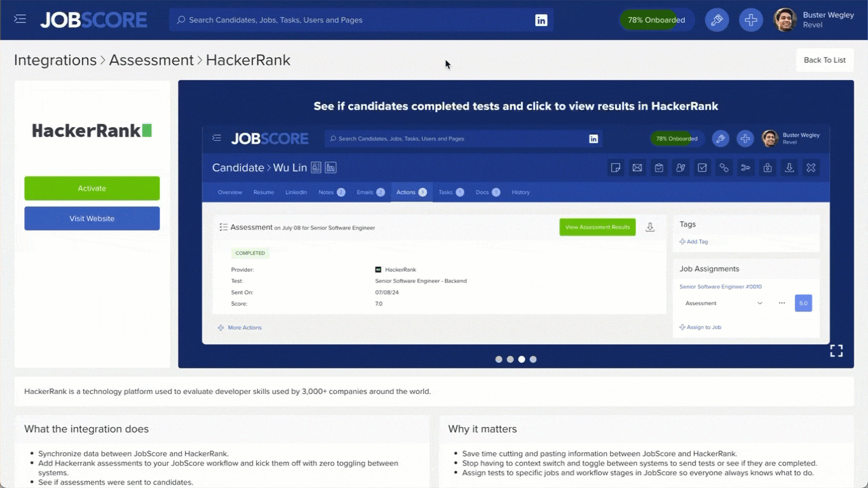Open the hamburger navigation menu in the top bar
This screenshot has width=868, height=488.
pos(20,19)
